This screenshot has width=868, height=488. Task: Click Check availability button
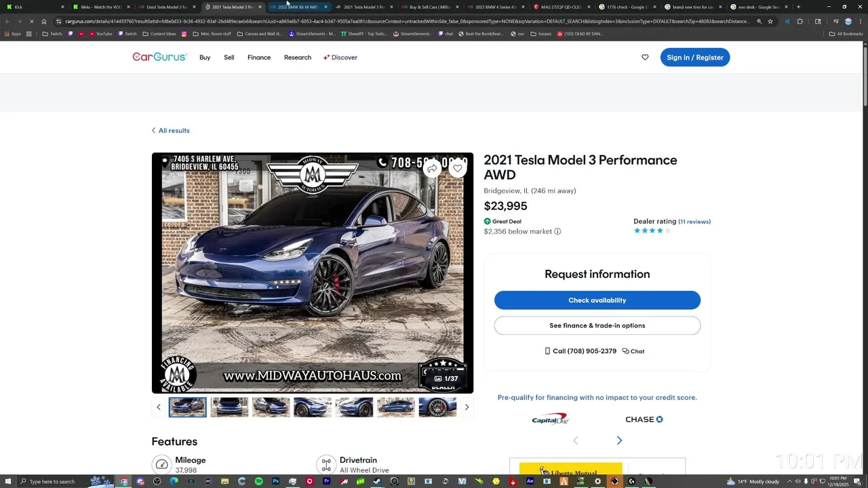tap(597, 300)
